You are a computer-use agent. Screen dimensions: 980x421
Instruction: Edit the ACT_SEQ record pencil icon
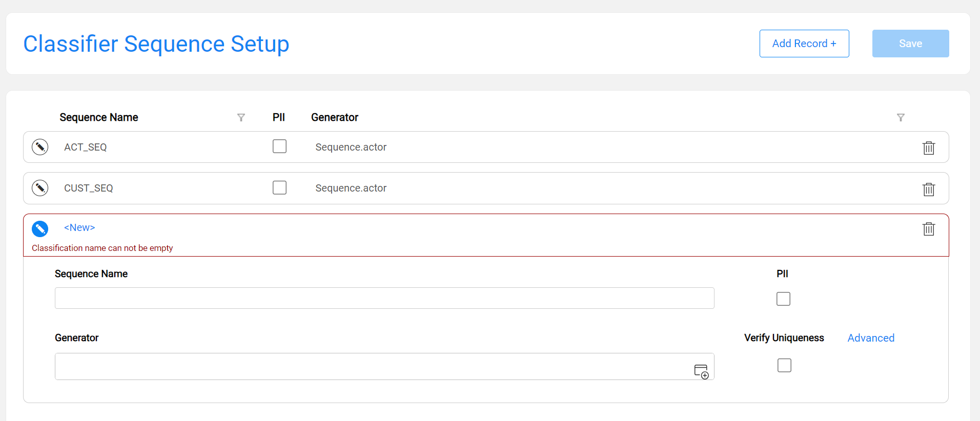40,147
